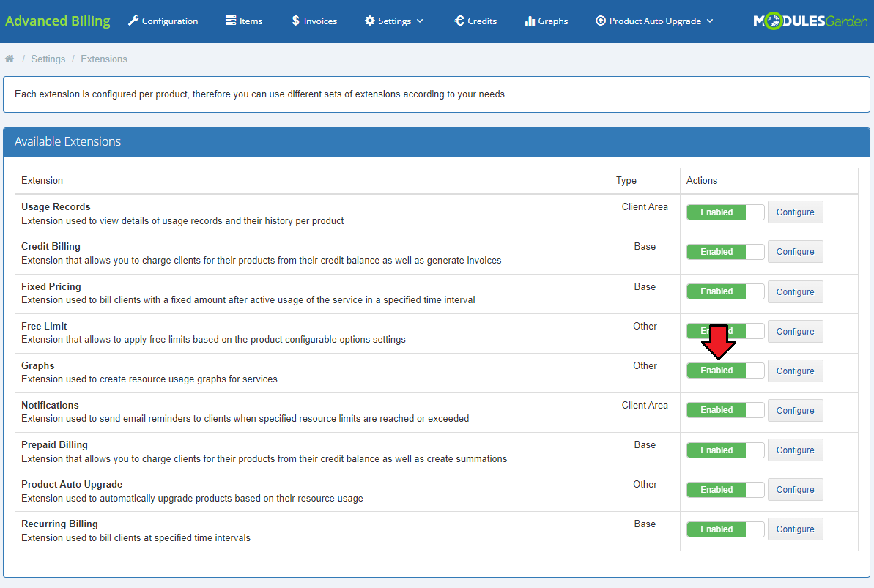Select the Usage Records extension name

56,206
